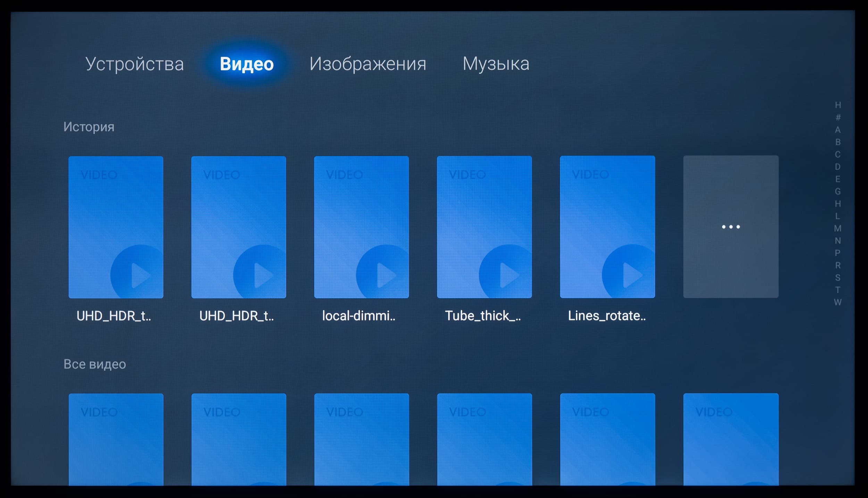The image size is (868, 498).
Task: Open last thumbnail in Все видео row
Action: click(x=731, y=439)
